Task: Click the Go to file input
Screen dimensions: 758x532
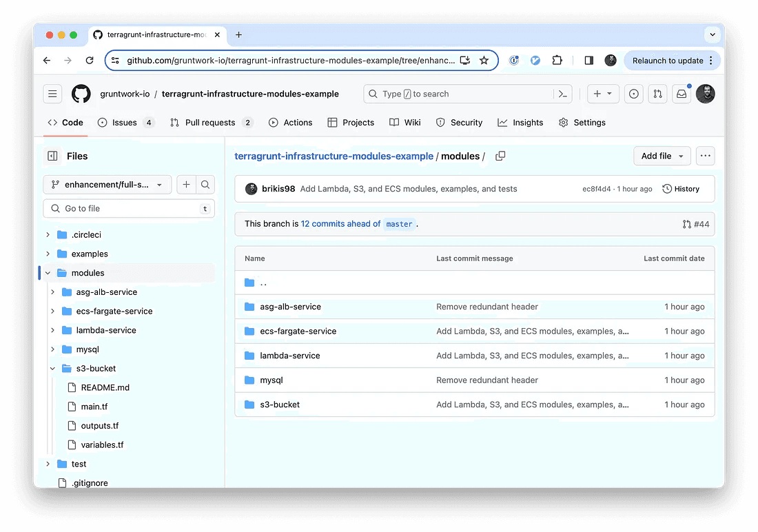Action: (129, 208)
